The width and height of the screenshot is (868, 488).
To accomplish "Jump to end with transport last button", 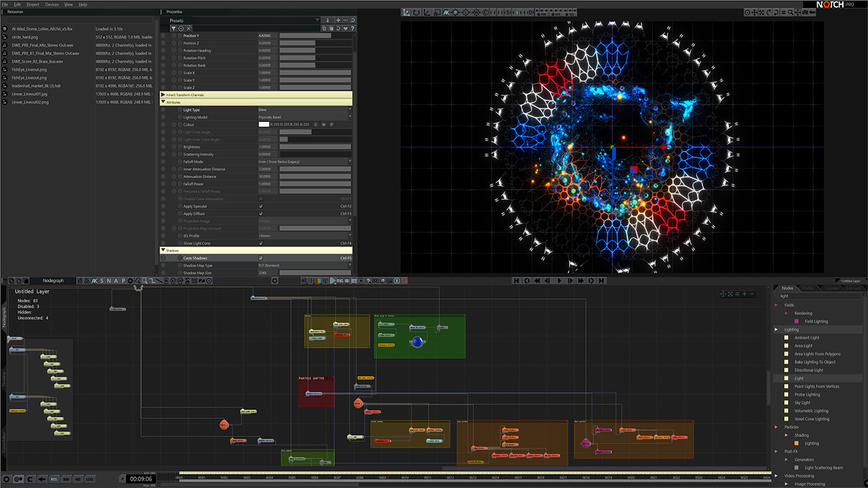I will 600,281.
